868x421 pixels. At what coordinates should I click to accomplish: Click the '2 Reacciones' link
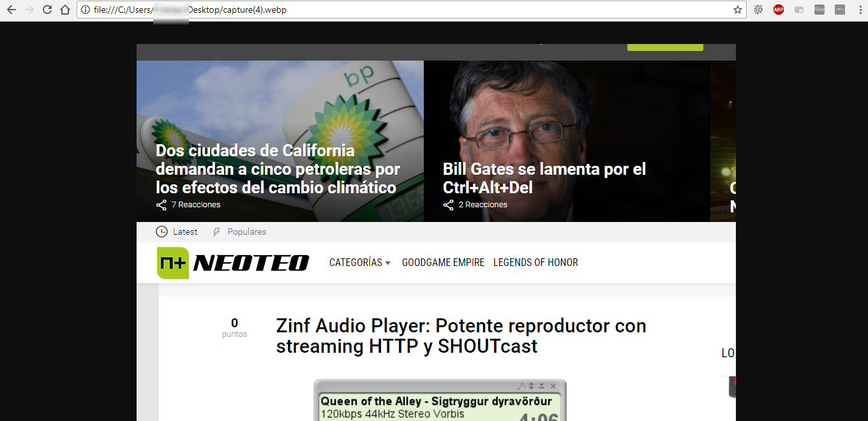483,205
